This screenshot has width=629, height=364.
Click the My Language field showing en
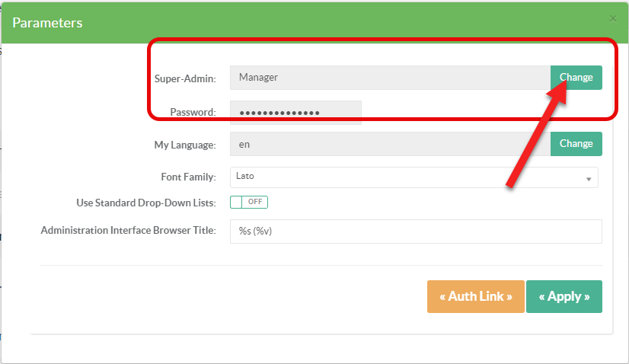point(390,143)
